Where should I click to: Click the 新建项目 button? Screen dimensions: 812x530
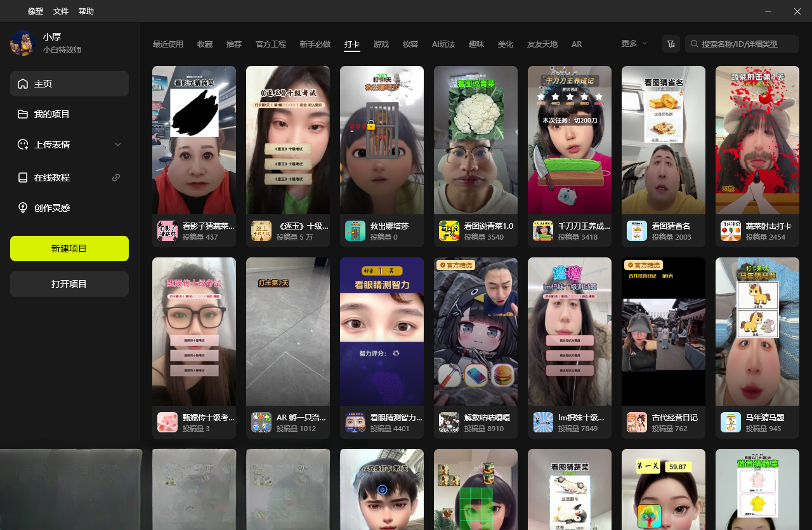[69, 249]
